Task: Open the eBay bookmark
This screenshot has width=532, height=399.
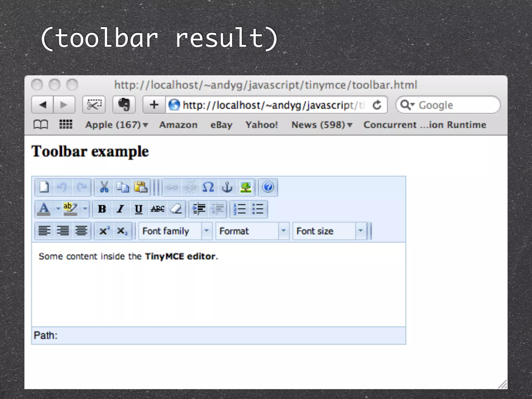Action: tap(221, 125)
